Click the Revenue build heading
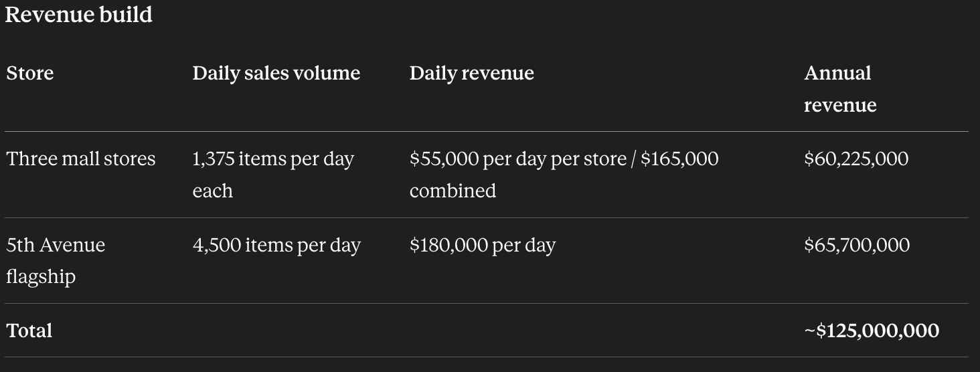980x372 pixels. [79, 14]
